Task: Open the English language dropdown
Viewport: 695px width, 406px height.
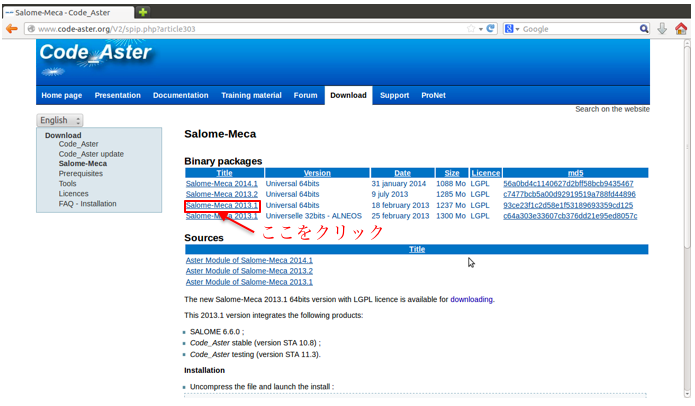Action: point(60,120)
